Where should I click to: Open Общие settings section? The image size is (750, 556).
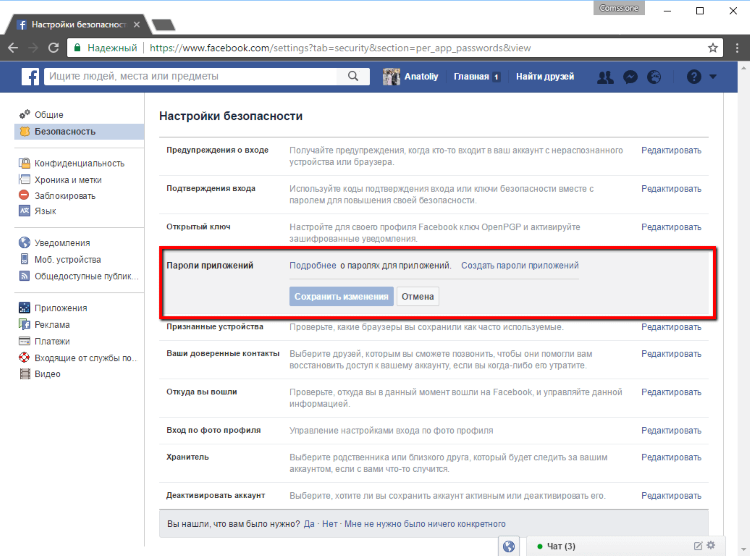pyautogui.click(x=49, y=114)
